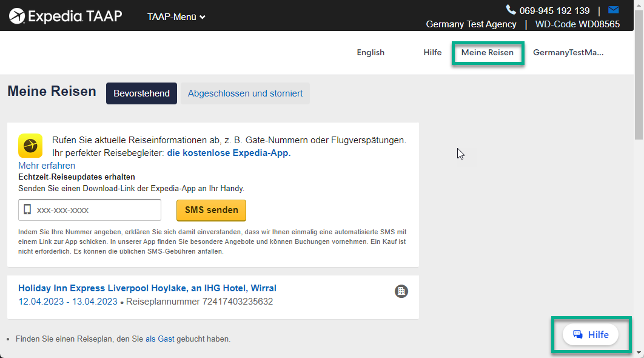The image size is (644, 358).
Task: Click the hotel building icon
Action: (401, 291)
